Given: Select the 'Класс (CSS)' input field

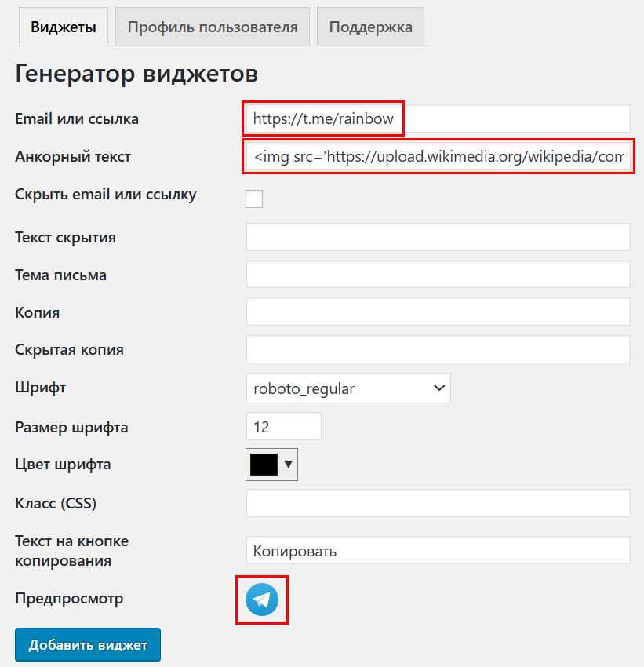Looking at the screenshot, I should click(438, 504).
